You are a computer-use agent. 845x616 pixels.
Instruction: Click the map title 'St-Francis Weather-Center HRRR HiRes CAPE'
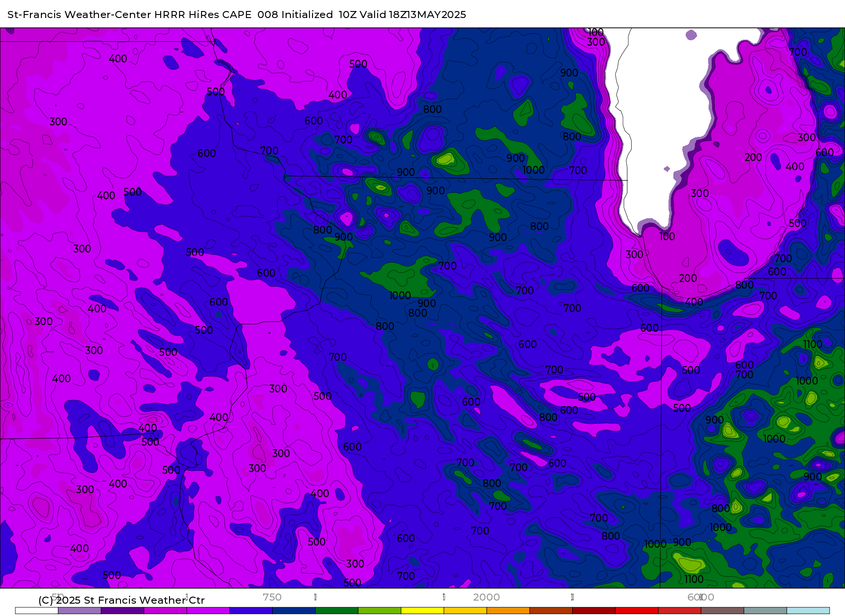129,15
